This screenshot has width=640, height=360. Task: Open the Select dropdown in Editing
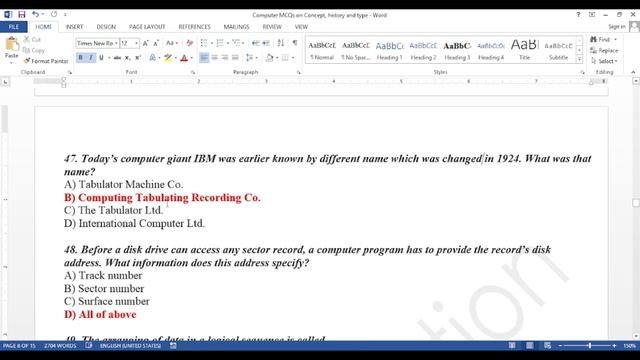[604, 61]
